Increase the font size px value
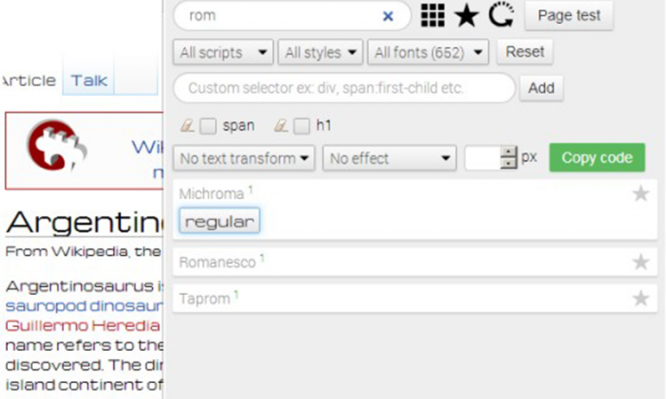This screenshot has width=666, height=399. [508, 152]
